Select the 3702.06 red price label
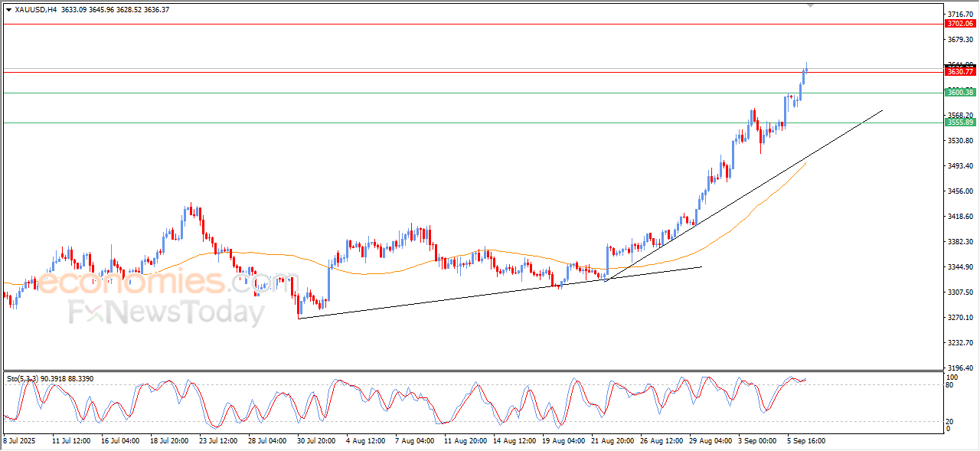 tap(960, 24)
